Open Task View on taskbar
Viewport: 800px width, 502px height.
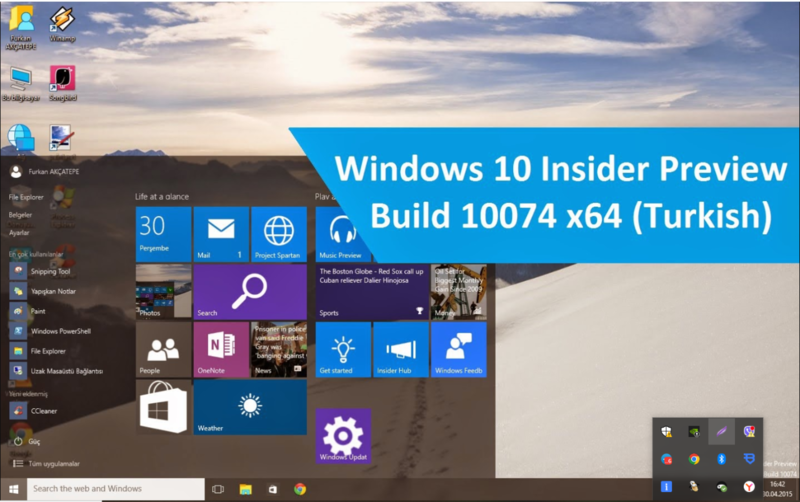(x=218, y=489)
